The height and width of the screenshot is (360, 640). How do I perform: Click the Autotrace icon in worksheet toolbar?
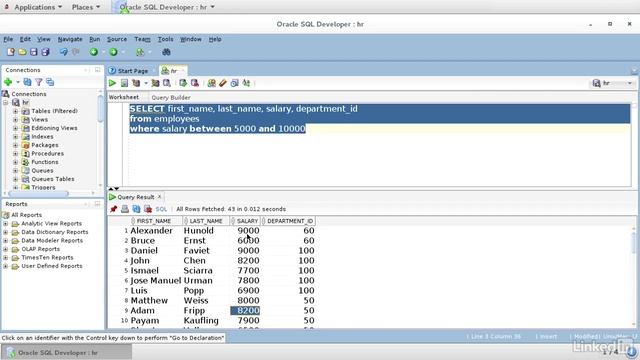coord(155,83)
